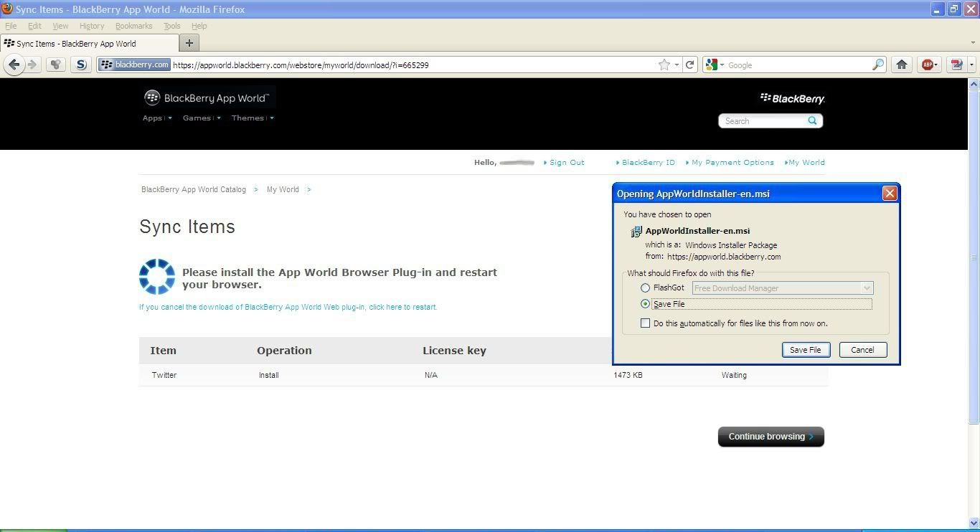Click the pen-and-page toolbar icon
Screen dimensions: 980x532
(x=956, y=65)
